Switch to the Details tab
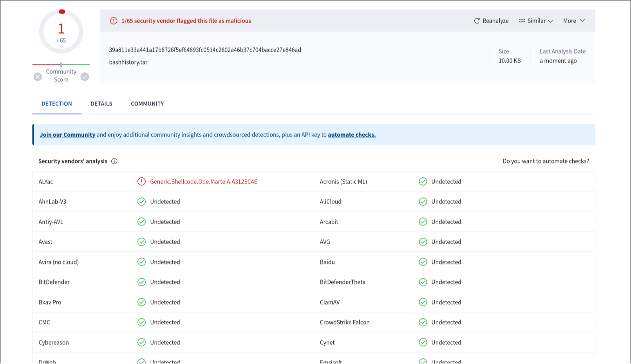Screen dimensions: 631x364 pyautogui.click(x=101, y=104)
